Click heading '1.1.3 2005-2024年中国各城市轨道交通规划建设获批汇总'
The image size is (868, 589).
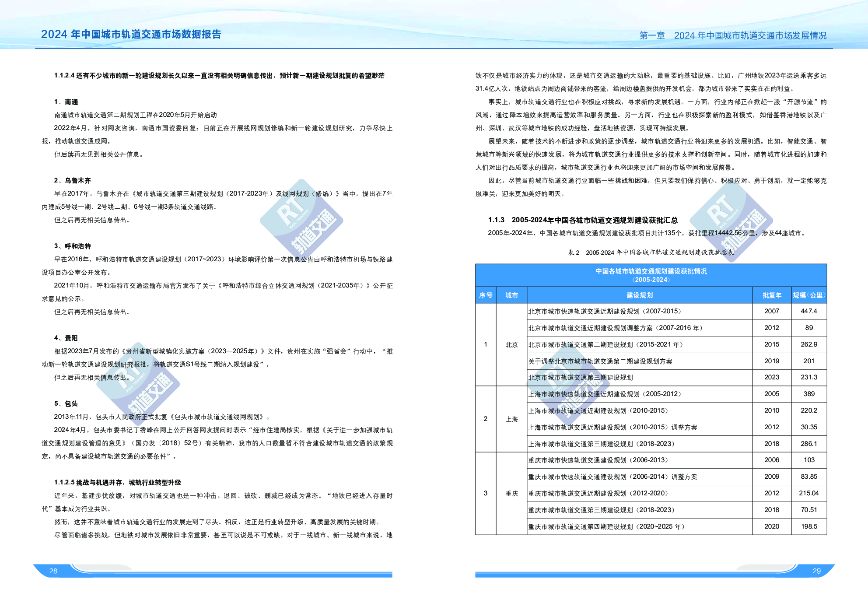583,220
